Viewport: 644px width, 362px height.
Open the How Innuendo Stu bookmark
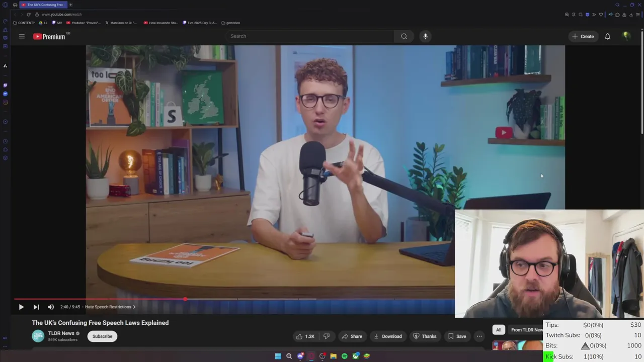pyautogui.click(x=161, y=23)
